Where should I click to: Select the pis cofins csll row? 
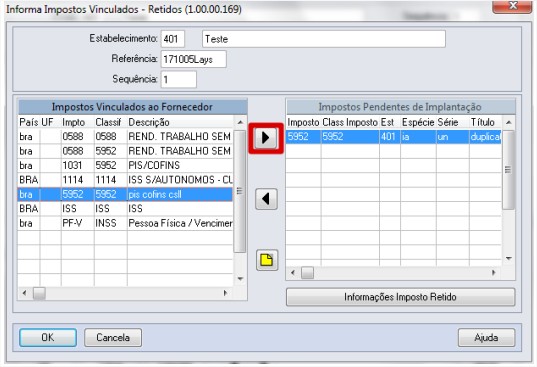click(x=125, y=194)
